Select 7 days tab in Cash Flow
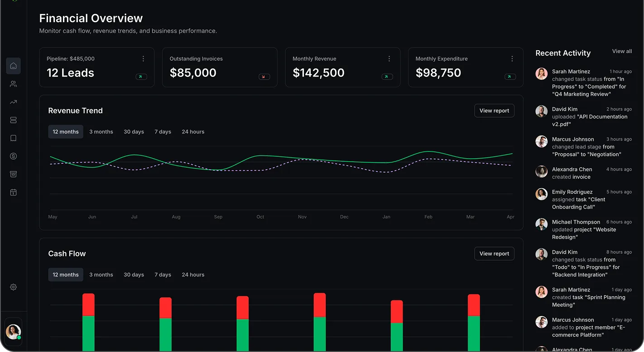 (163, 275)
